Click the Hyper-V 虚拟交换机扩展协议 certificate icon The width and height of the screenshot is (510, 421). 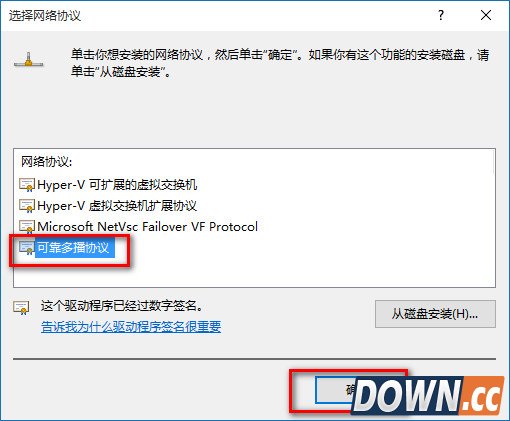(27, 206)
